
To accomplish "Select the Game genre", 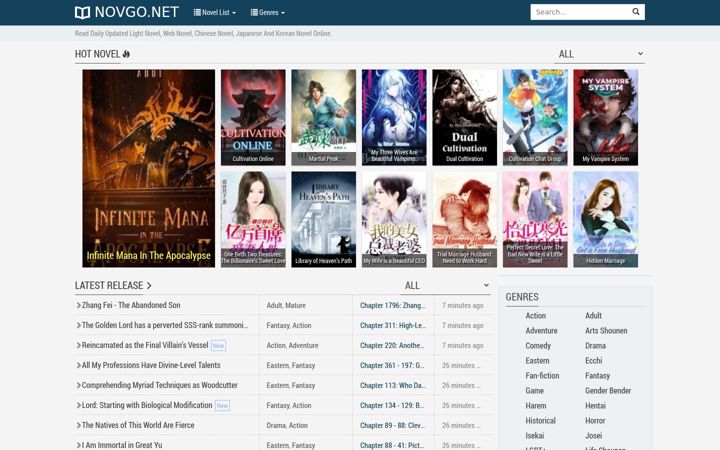I will point(534,391).
